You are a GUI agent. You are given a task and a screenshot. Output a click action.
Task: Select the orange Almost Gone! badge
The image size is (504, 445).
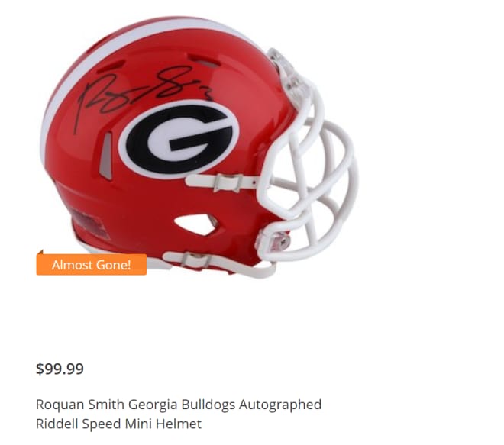click(92, 263)
